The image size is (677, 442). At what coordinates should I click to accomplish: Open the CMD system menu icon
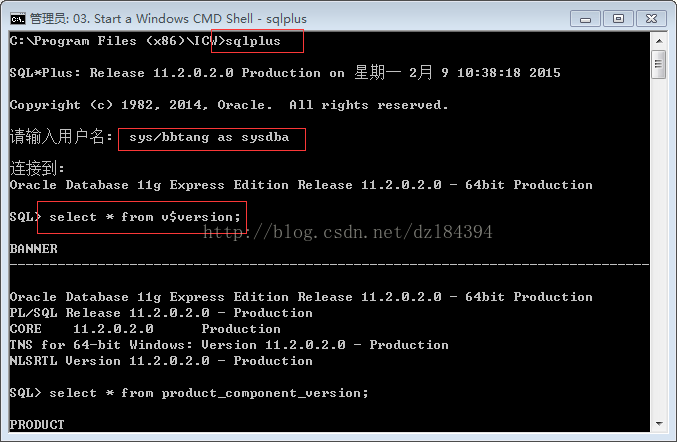(18, 19)
